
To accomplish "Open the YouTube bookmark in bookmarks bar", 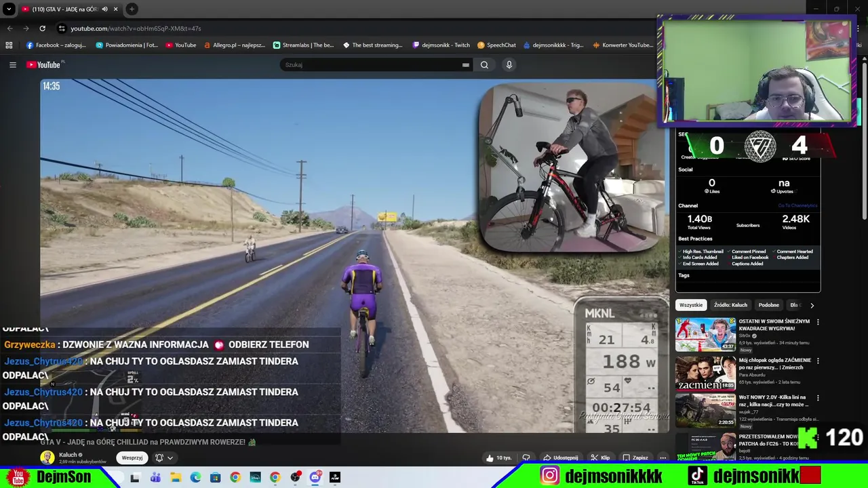I will [x=181, y=45].
